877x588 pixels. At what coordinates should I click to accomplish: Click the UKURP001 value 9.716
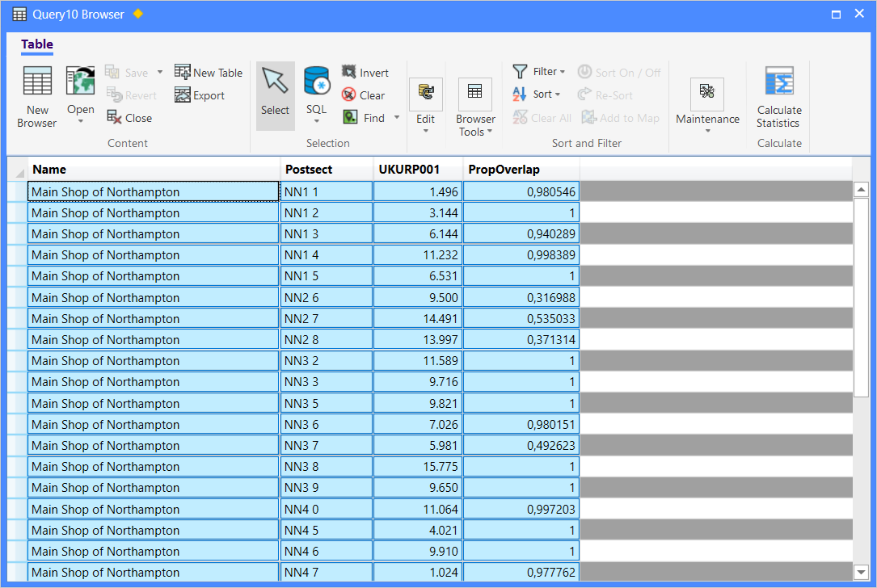[x=419, y=382]
